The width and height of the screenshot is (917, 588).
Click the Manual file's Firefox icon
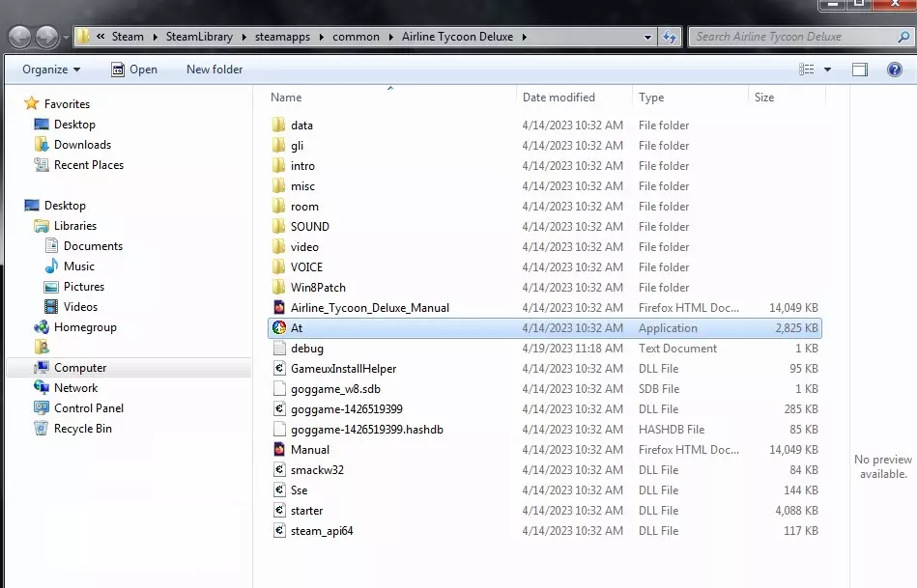pyautogui.click(x=279, y=450)
